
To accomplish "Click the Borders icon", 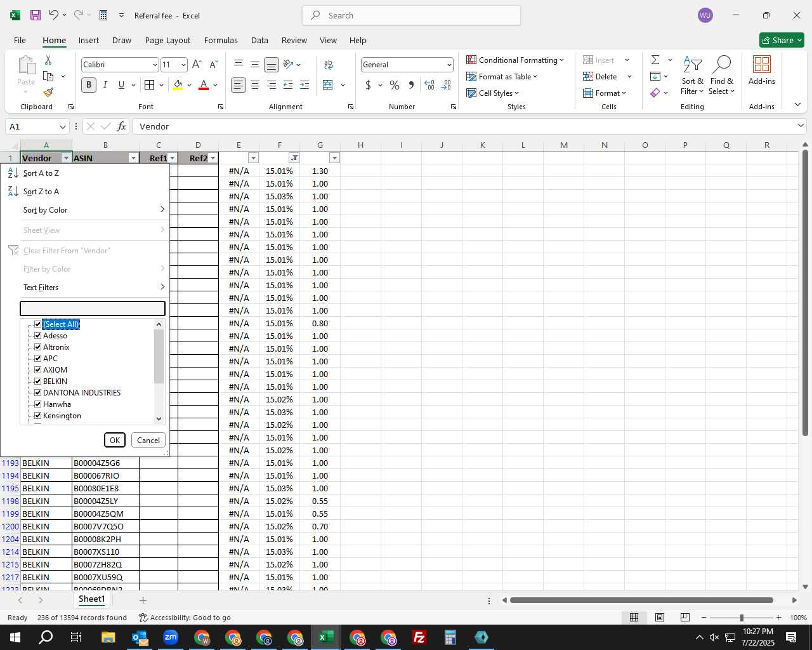I will (150, 85).
